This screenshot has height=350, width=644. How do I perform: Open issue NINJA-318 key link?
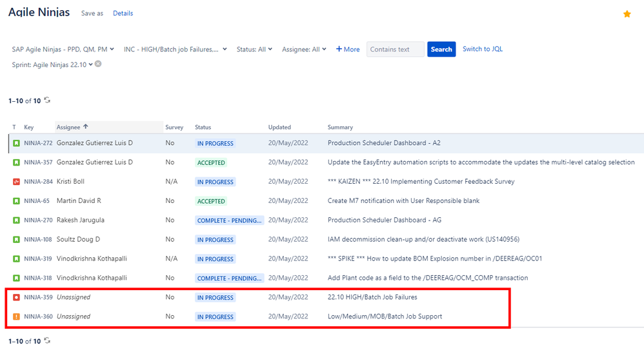click(x=38, y=278)
